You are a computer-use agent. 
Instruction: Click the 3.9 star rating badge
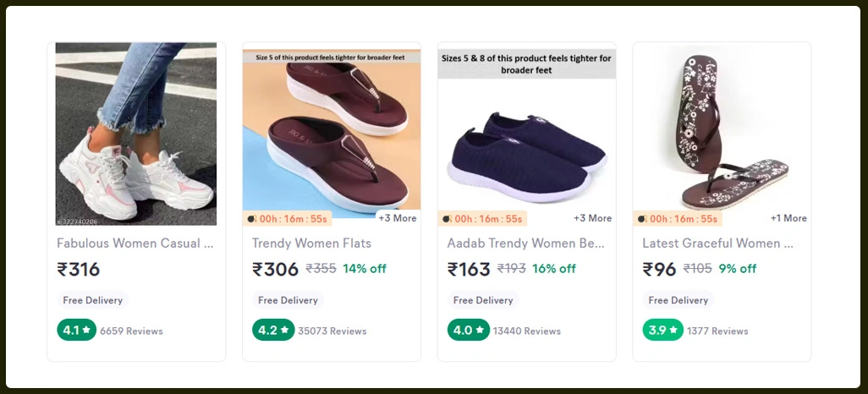click(662, 331)
